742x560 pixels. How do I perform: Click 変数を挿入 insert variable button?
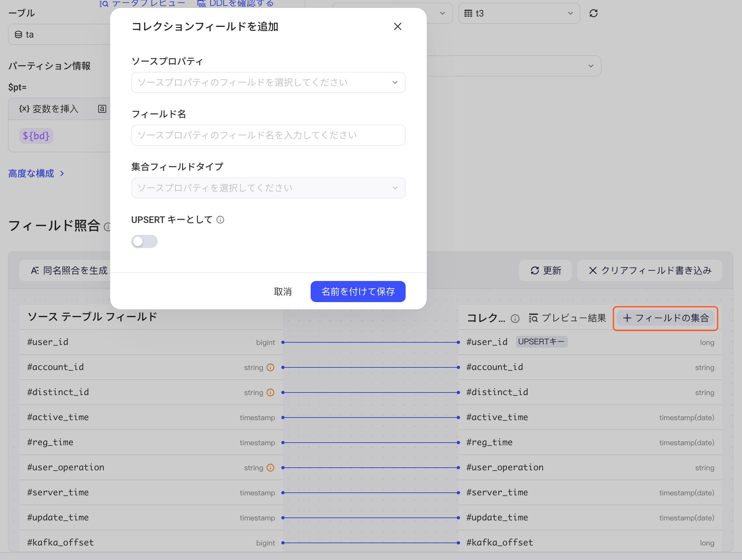tap(48, 109)
